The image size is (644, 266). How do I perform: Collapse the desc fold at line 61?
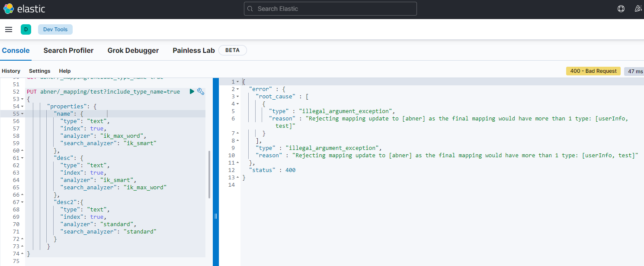pyautogui.click(x=22, y=158)
